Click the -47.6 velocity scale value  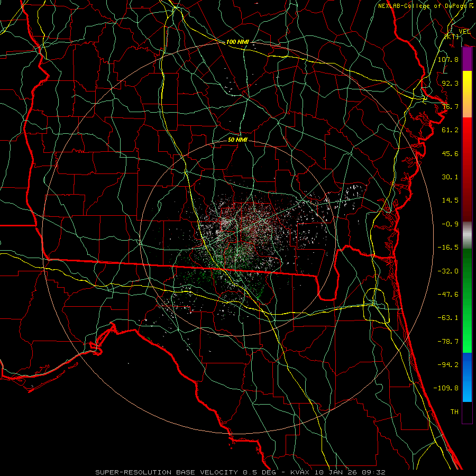click(448, 295)
